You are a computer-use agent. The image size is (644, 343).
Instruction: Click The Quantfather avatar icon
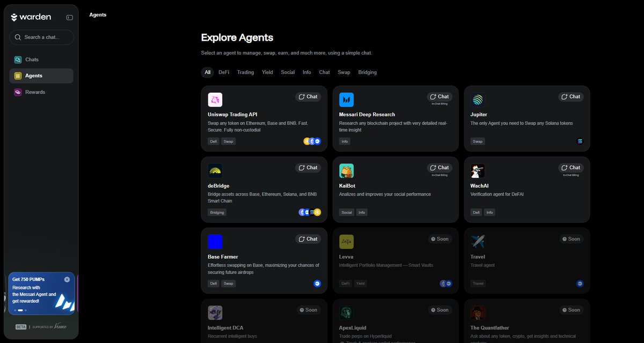point(478,312)
